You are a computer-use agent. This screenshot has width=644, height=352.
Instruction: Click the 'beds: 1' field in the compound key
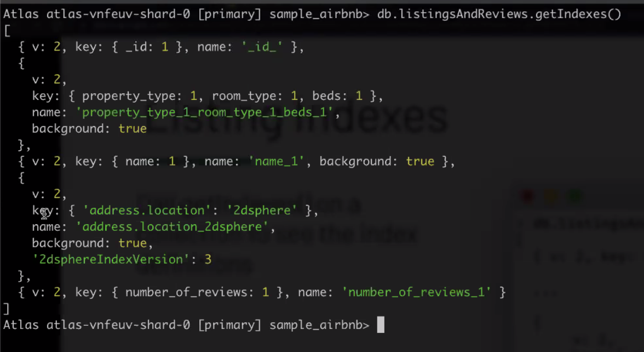pos(337,96)
